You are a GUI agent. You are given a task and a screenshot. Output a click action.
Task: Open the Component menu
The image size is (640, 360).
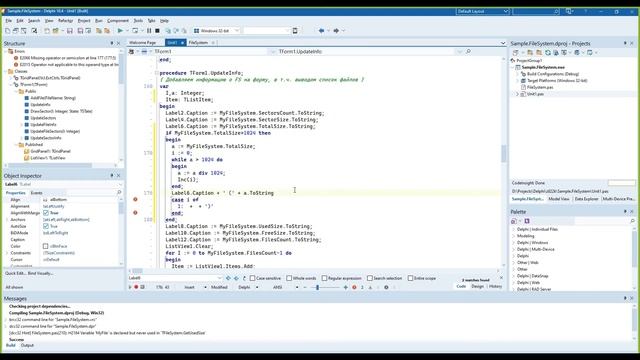coord(118,20)
